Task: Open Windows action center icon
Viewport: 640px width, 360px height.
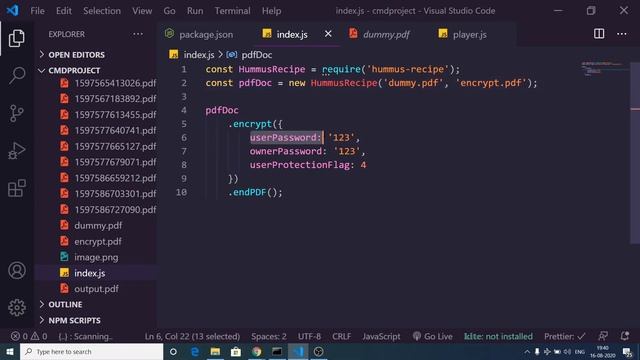Action: [628, 351]
